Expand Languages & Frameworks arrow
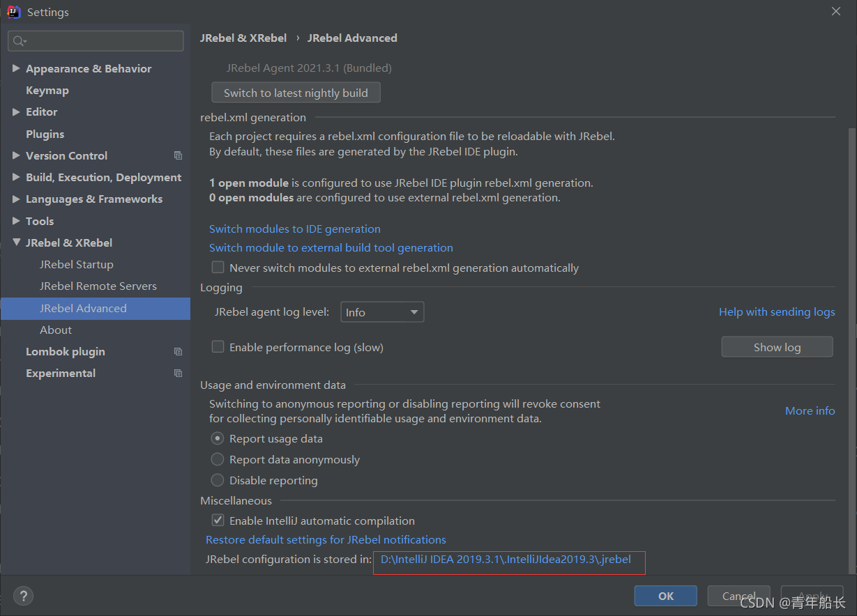The width and height of the screenshot is (857, 616). click(16, 199)
